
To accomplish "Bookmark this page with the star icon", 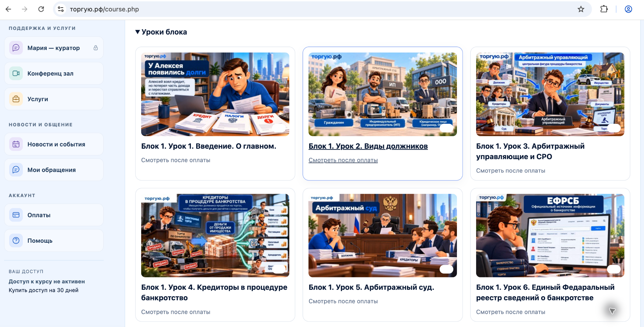I will [x=581, y=9].
